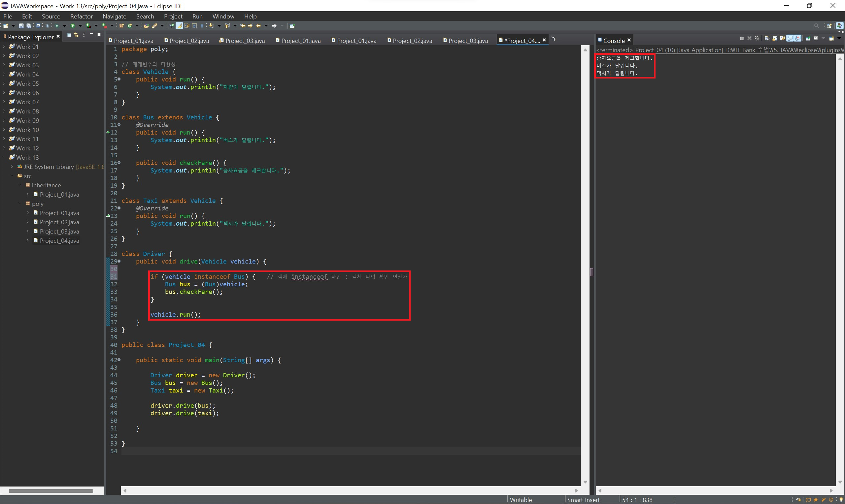Collapse All in Package Explorer
This screenshot has height=504, width=845.
[69, 35]
